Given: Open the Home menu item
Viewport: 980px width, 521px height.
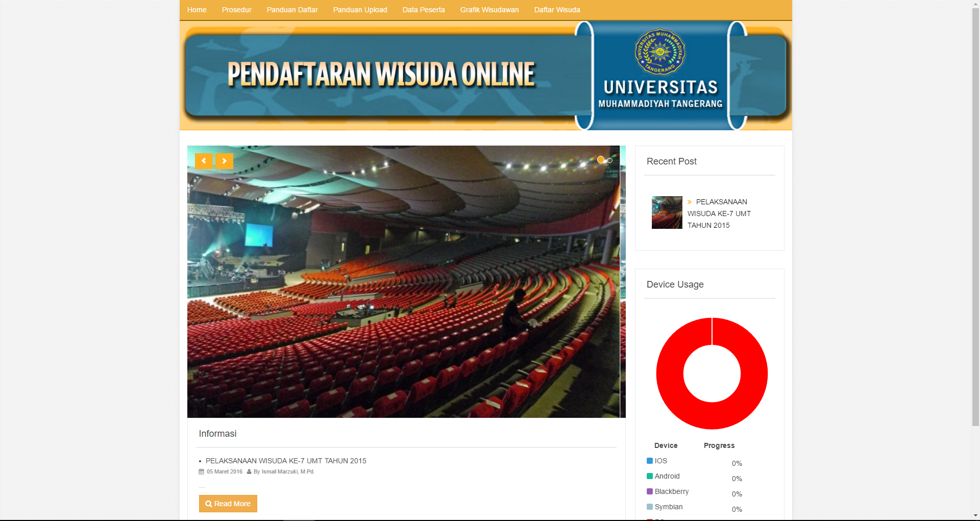Looking at the screenshot, I should coord(197,10).
